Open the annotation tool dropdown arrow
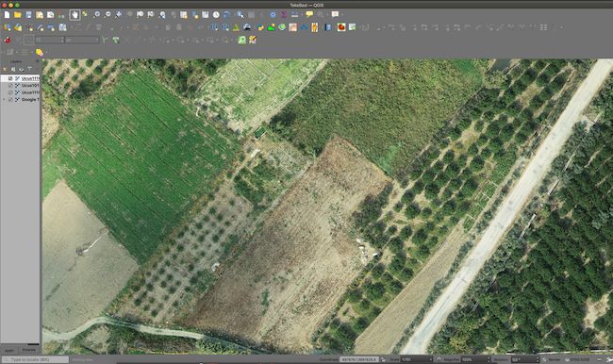Screen dimensions: 613x364 point(342,15)
